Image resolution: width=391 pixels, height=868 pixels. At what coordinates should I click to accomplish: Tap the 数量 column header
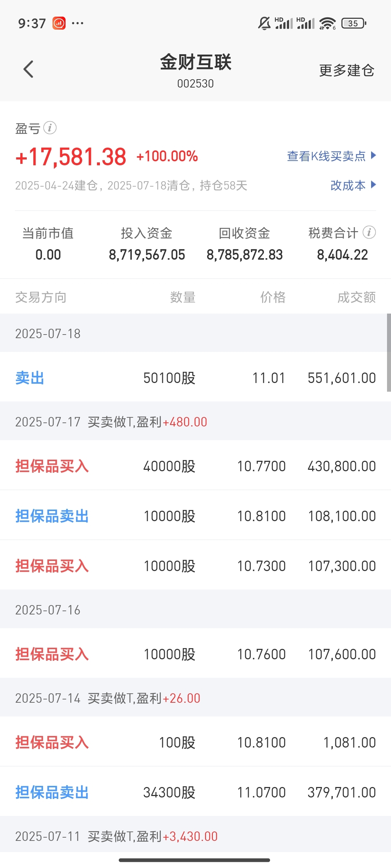point(183,297)
